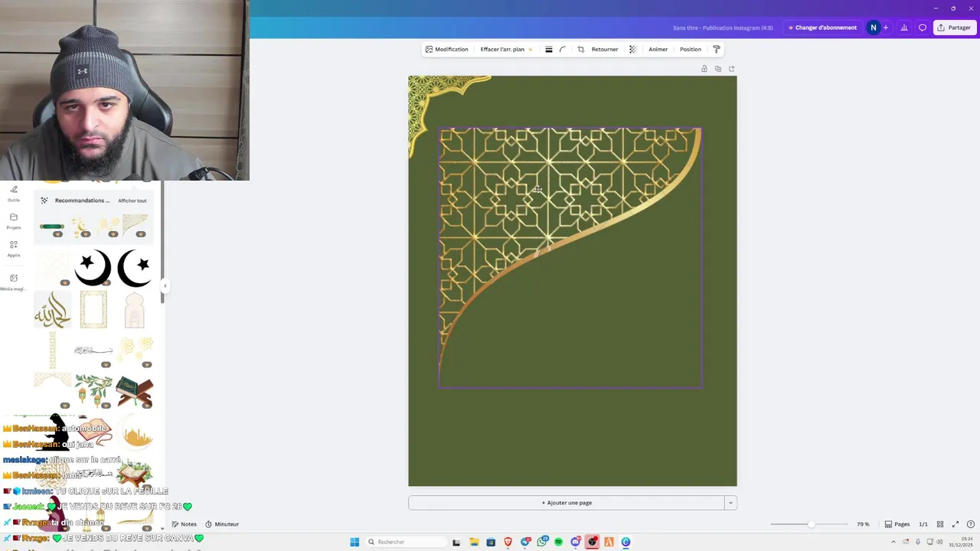Open the Minuteur timer
Viewport: 980px width, 551px height.
click(x=222, y=524)
